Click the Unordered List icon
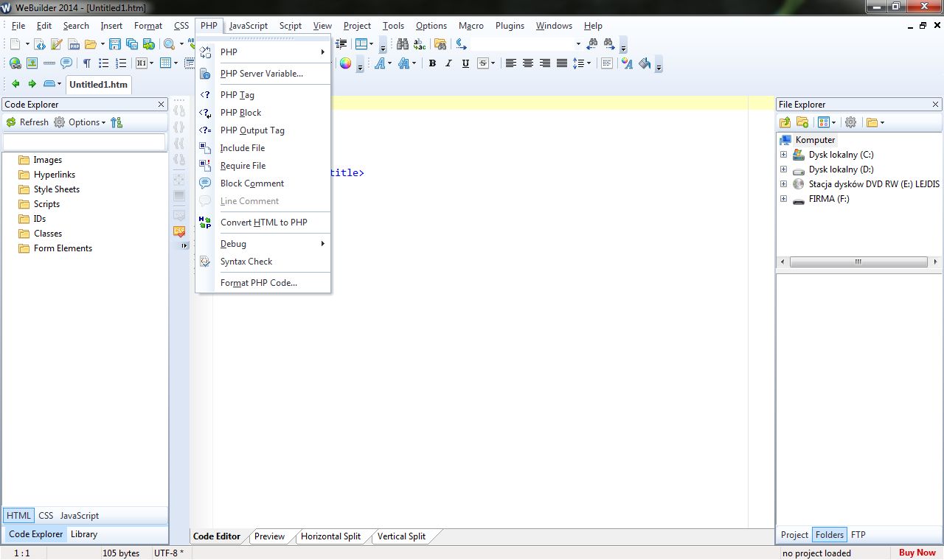 (103, 63)
